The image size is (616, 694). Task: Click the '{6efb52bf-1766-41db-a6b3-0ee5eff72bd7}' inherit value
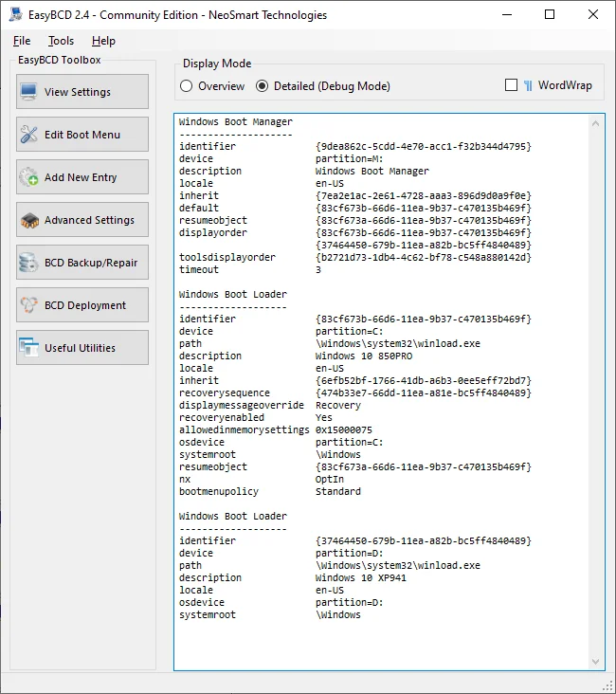point(423,380)
